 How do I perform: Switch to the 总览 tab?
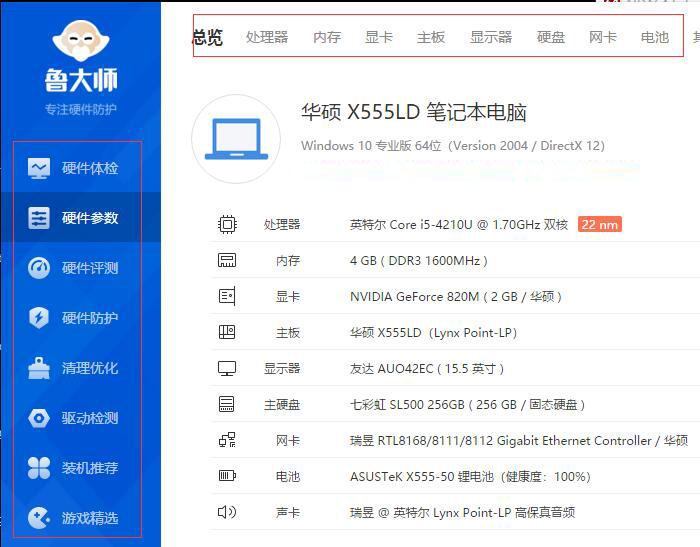point(208,38)
